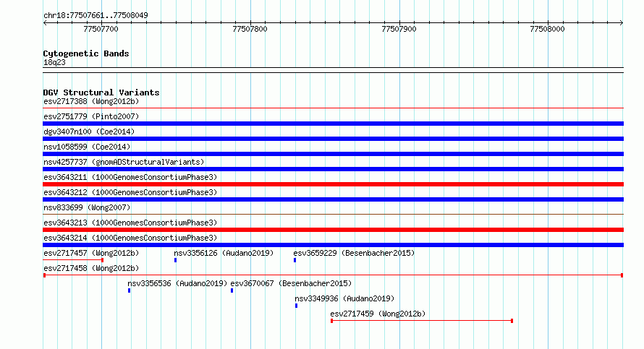Click ruler position 77507800
The image size is (644, 349).
tap(250, 29)
